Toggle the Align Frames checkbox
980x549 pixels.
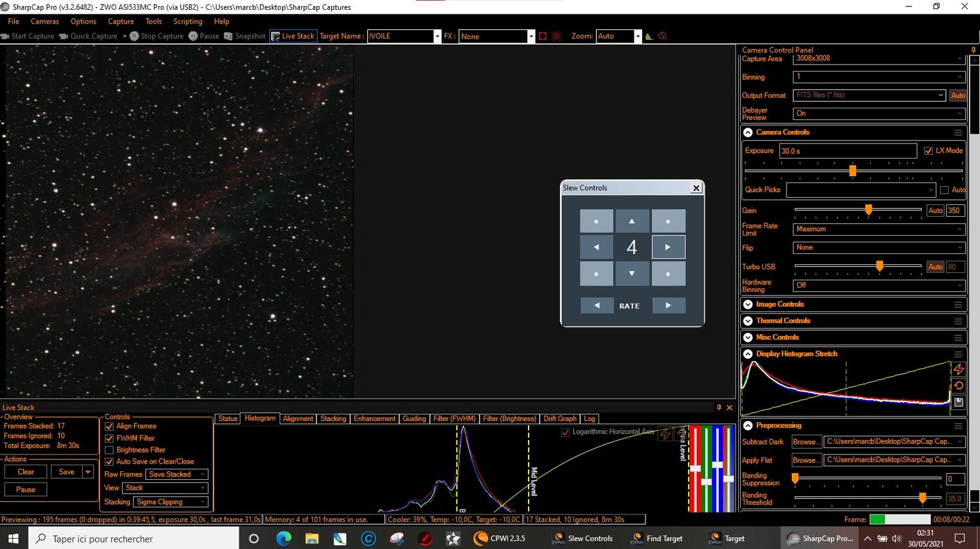coord(109,426)
